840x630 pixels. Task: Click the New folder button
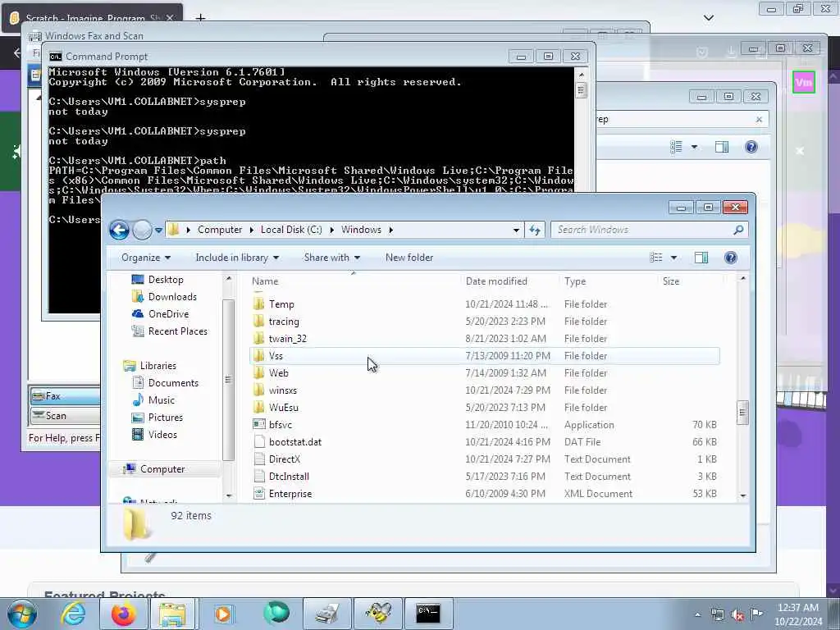[x=409, y=258]
